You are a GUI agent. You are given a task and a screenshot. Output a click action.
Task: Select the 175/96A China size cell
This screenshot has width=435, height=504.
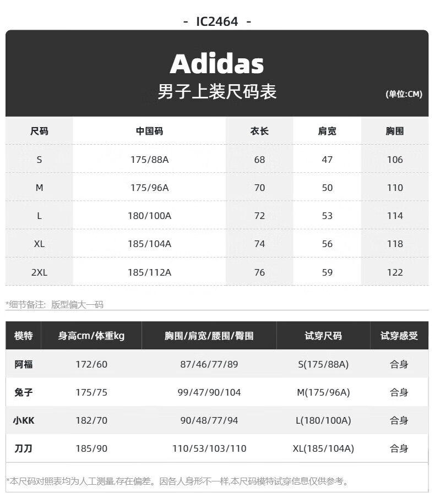click(x=149, y=188)
